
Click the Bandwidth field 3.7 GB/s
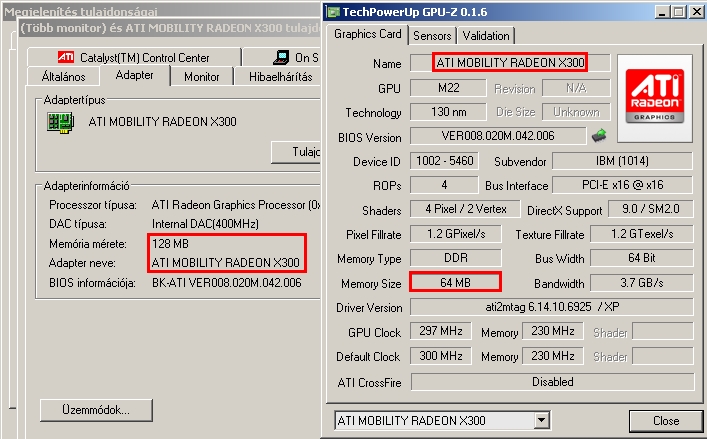[642, 283]
